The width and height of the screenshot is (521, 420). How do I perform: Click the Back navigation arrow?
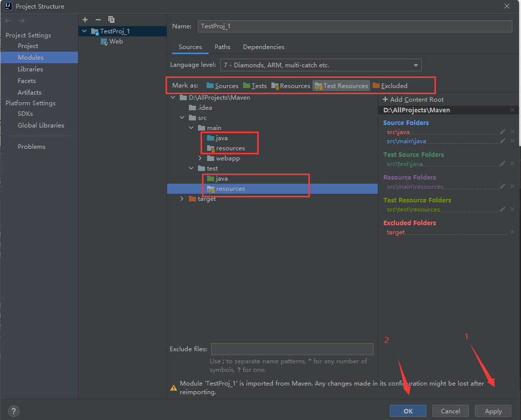coord(8,21)
